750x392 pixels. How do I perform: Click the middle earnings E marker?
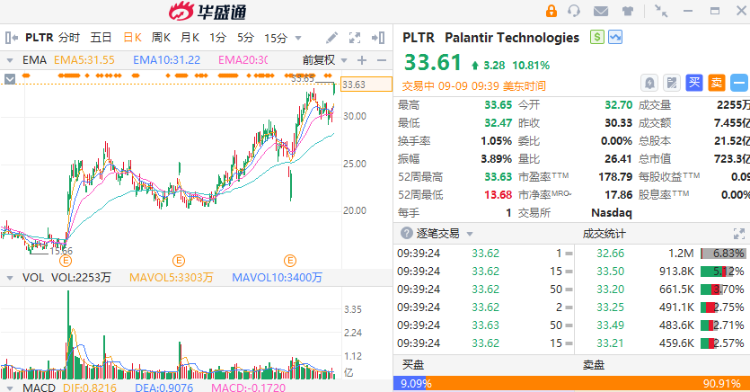178,261
